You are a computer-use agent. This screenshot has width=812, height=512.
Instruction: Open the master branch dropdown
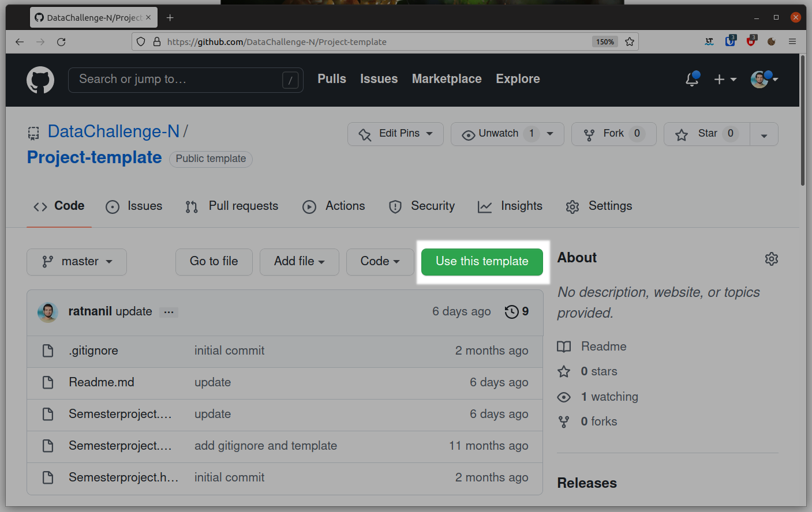tap(76, 262)
